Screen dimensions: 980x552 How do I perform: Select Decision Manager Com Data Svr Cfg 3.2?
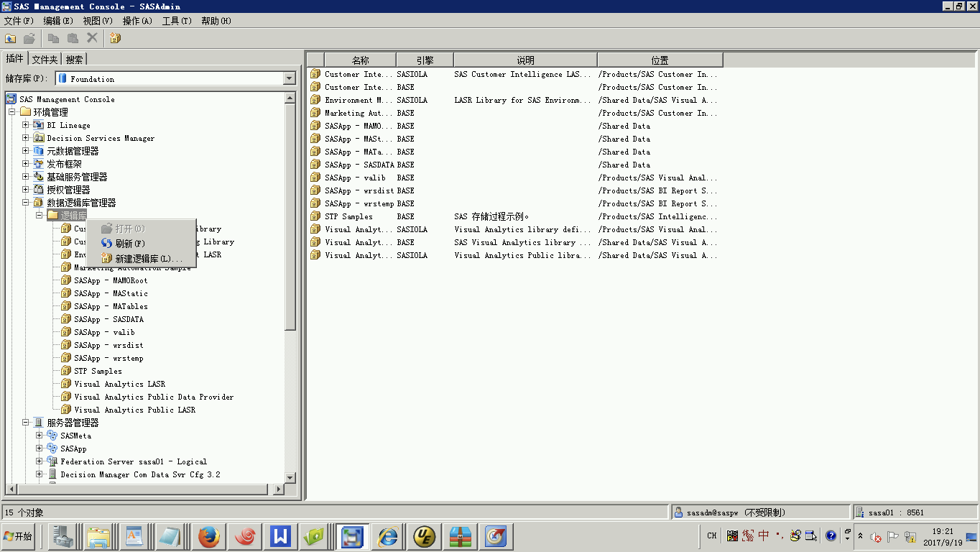[140, 474]
